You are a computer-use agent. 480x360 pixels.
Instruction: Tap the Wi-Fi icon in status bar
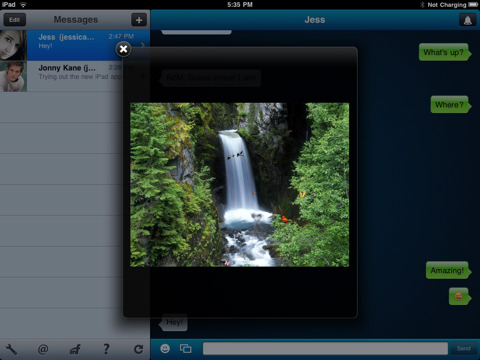23,5
